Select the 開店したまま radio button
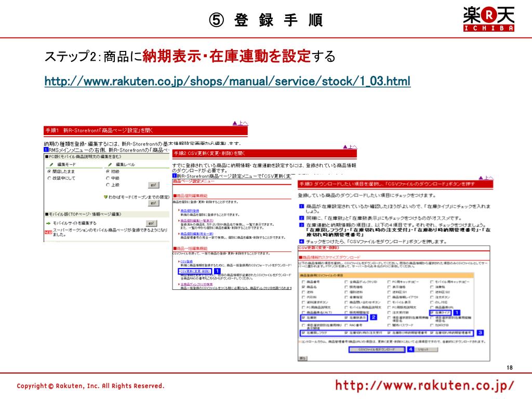The width and height of the screenshot is (532, 399). coord(49,171)
